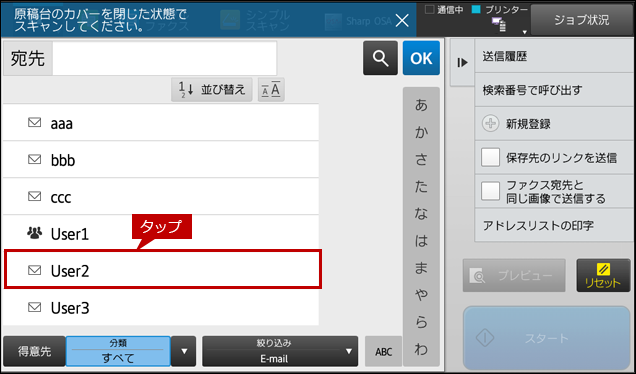The height and width of the screenshot is (374, 636).
Task: Check ファクス宛先と同じ画像で送信する box
Action: coord(490,191)
